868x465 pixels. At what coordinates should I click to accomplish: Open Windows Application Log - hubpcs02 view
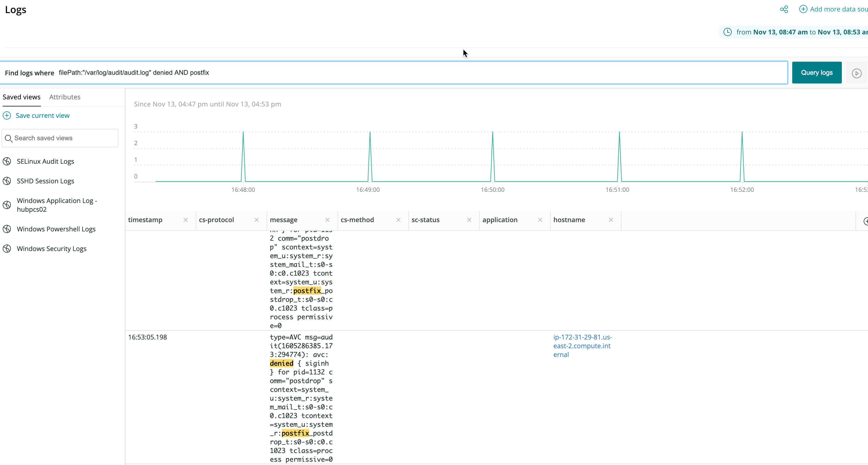pyautogui.click(x=57, y=205)
